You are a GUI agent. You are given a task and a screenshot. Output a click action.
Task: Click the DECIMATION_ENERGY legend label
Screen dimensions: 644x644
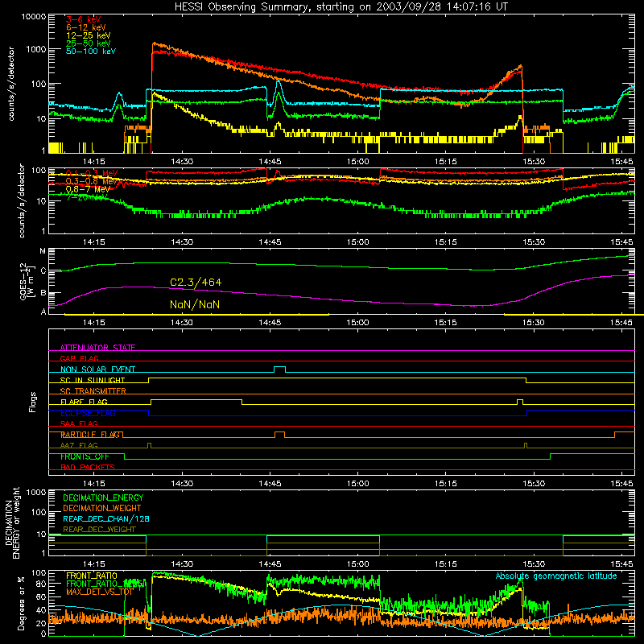tap(103, 497)
